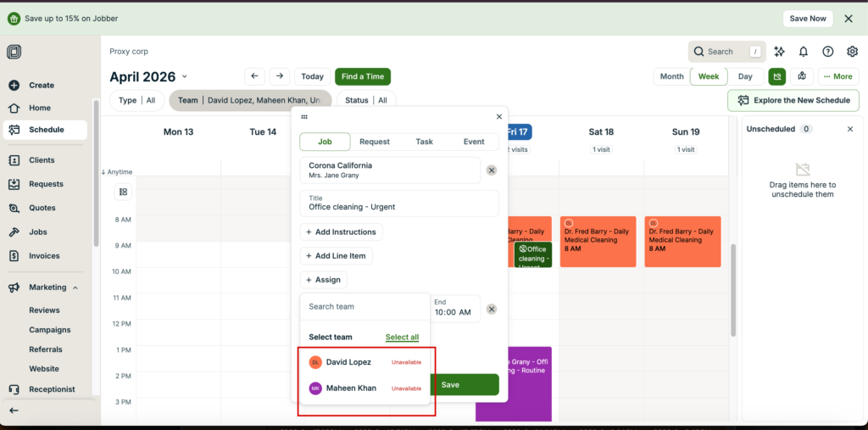Select the Request tab
The width and height of the screenshot is (868, 430).
[375, 142]
